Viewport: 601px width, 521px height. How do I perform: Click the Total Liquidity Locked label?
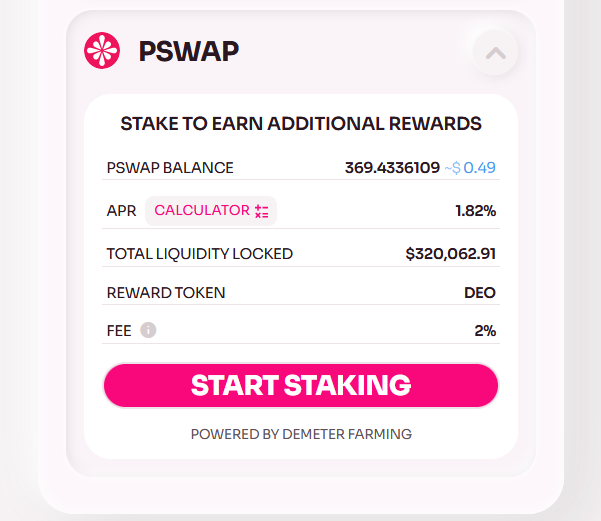click(200, 254)
